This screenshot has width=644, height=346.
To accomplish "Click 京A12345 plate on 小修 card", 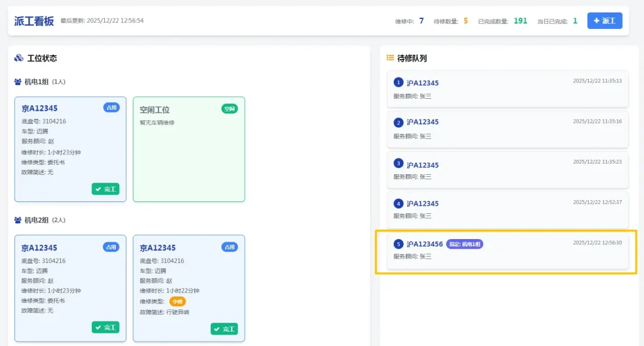I will click(x=158, y=248).
